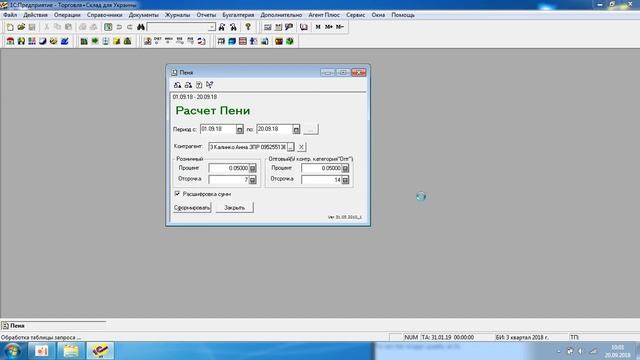Open the Справочники menu
The height and width of the screenshot is (360, 640).
click(104, 15)
